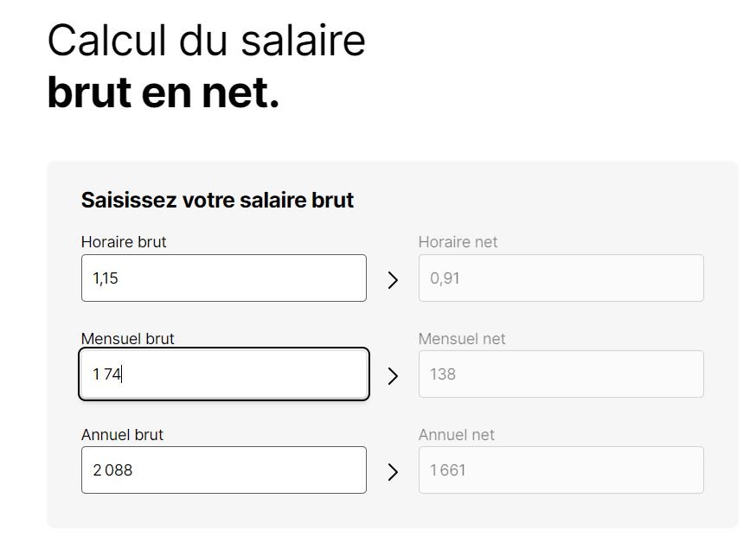Viewport: 756px width, 556px height.
Task: Click inside the Mensuel brut input field
Action: pyautogui.click(x=224, y=374)
